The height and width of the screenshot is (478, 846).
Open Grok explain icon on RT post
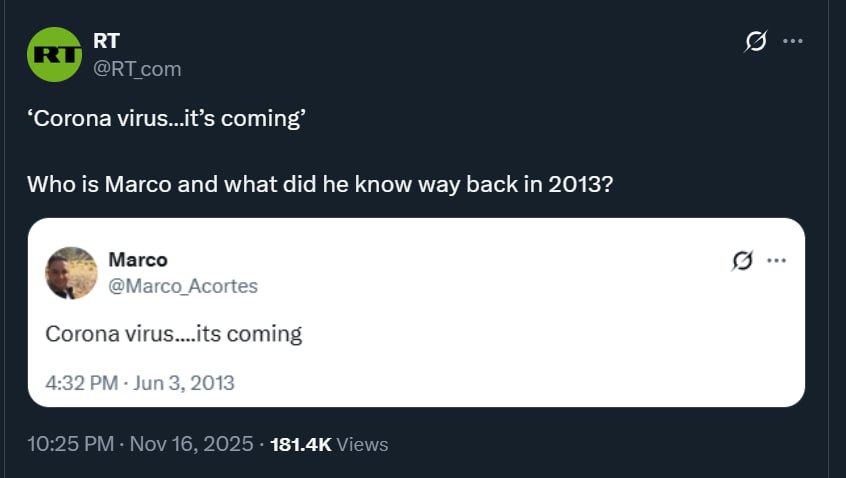click(x=756, y=41)
